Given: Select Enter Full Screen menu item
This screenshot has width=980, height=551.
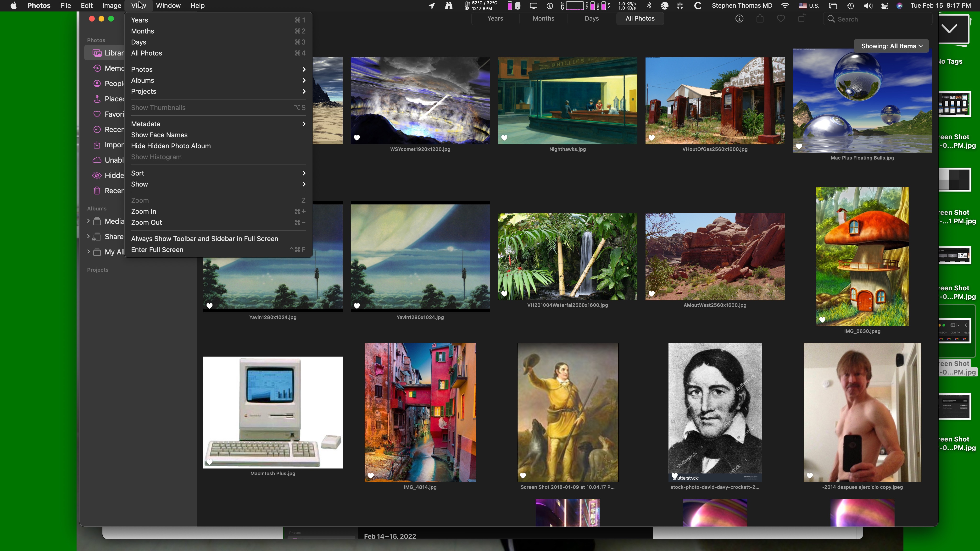Looking at the screenshot, I should pyautogui.click(x=157, y=250).
